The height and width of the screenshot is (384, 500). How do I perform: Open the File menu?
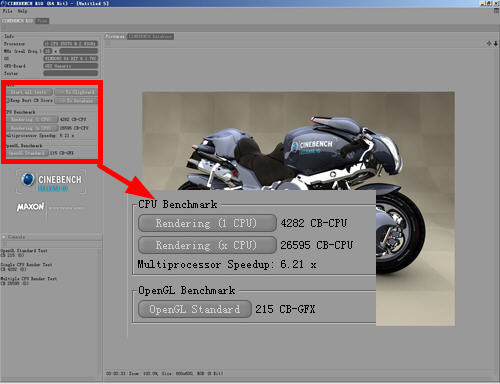8,11
